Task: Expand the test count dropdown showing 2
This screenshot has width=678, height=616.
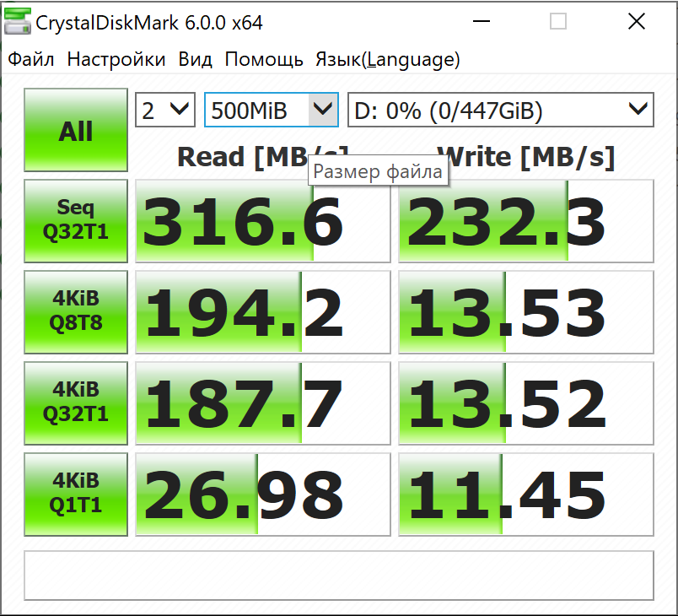Action: pos(165,110)
